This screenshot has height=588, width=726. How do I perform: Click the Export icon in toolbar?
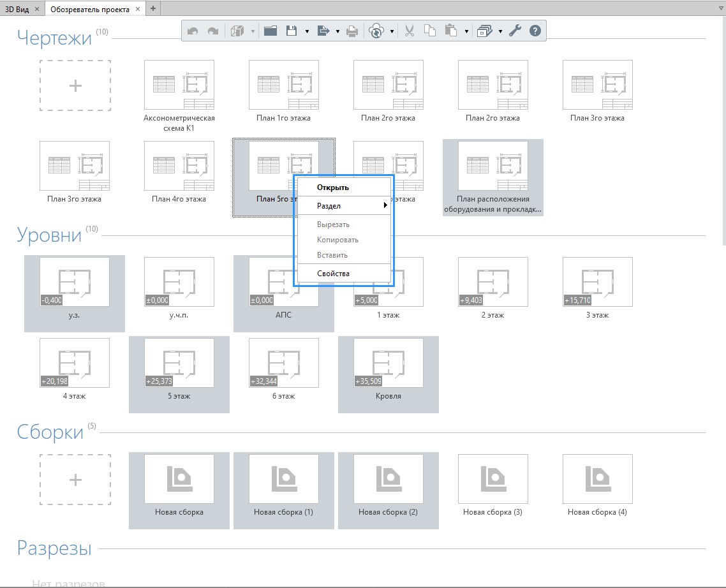pos(323,31)
